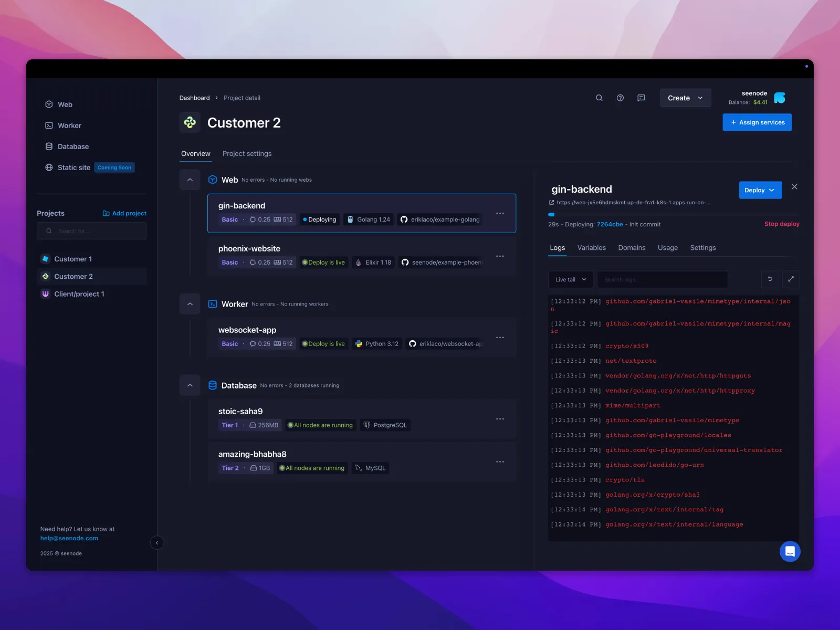
Task: Open the chat support bubble
Action: (790, 551)
